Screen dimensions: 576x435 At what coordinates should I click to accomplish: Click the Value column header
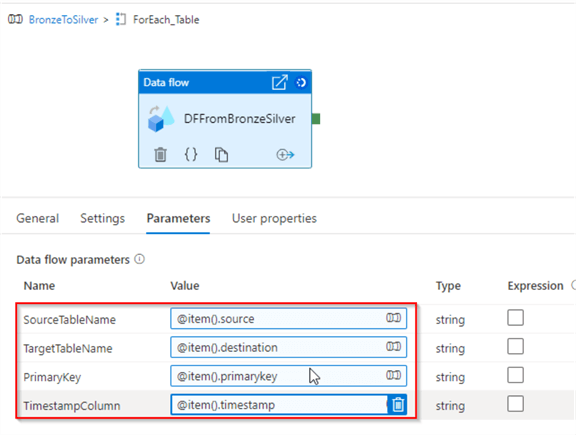(185, 286)
